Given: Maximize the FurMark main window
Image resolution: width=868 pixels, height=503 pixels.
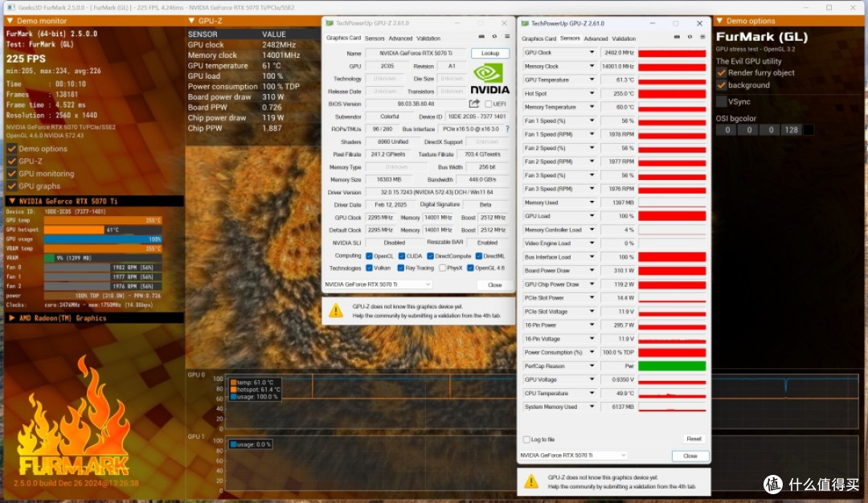Looking at the screenshot, I should coord(829,8).
